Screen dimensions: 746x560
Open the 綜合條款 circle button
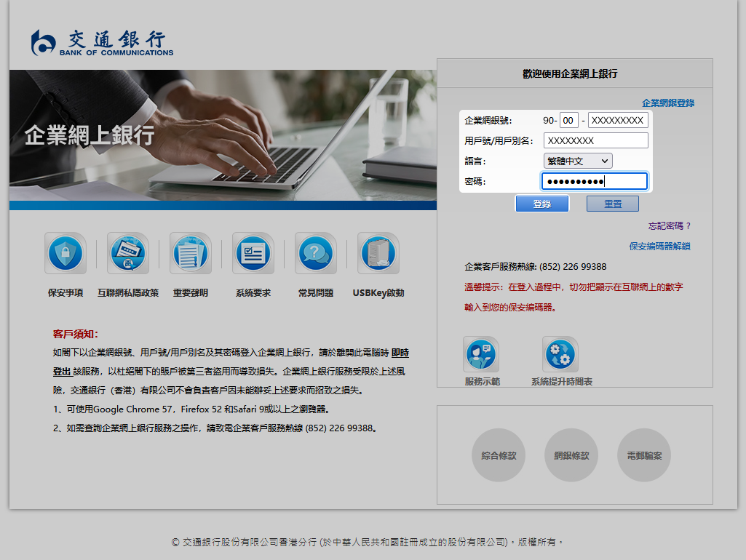tap(499, 455)
